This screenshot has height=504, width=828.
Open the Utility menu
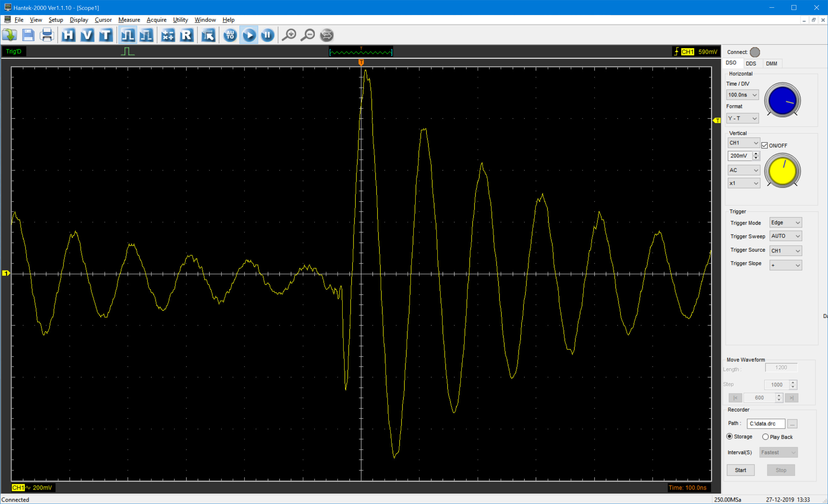pos(181,20)
